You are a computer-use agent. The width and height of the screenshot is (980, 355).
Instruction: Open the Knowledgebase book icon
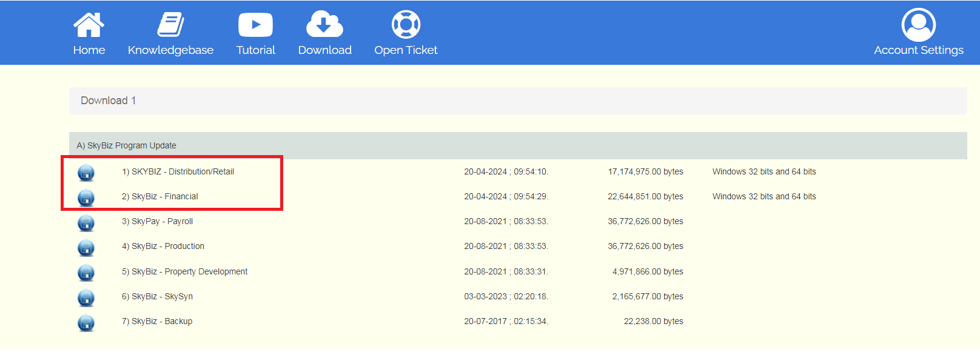coord(170,25)
